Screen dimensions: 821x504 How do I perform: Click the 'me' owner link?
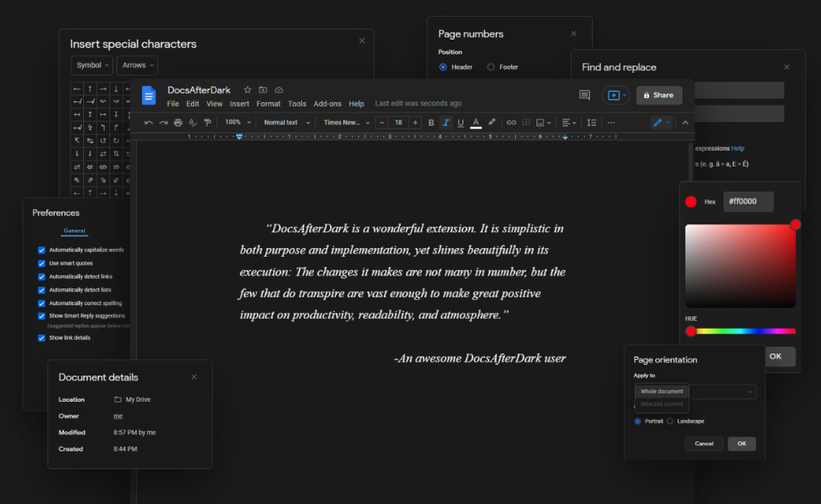pos(118,416)
